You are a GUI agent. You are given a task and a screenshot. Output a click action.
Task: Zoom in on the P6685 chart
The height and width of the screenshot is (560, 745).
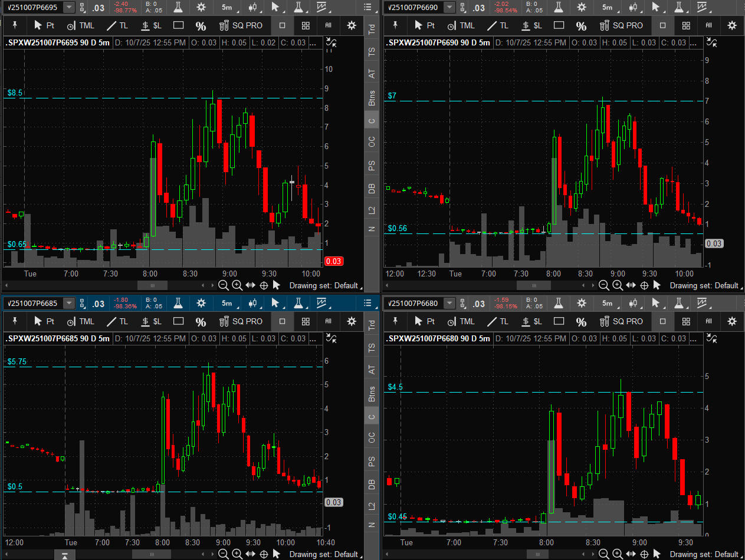[x=237, y=554]
